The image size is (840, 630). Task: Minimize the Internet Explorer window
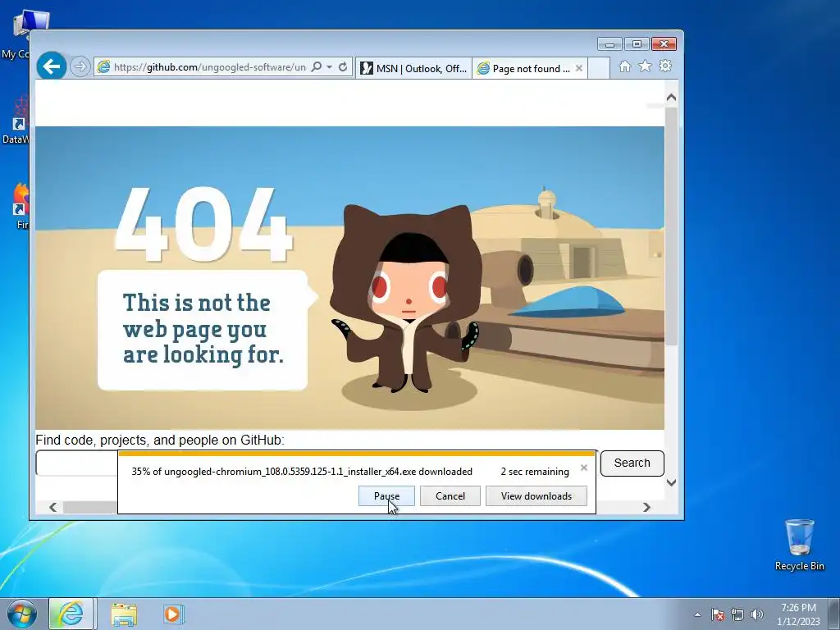pyautogui.click(x=609, y=44)
